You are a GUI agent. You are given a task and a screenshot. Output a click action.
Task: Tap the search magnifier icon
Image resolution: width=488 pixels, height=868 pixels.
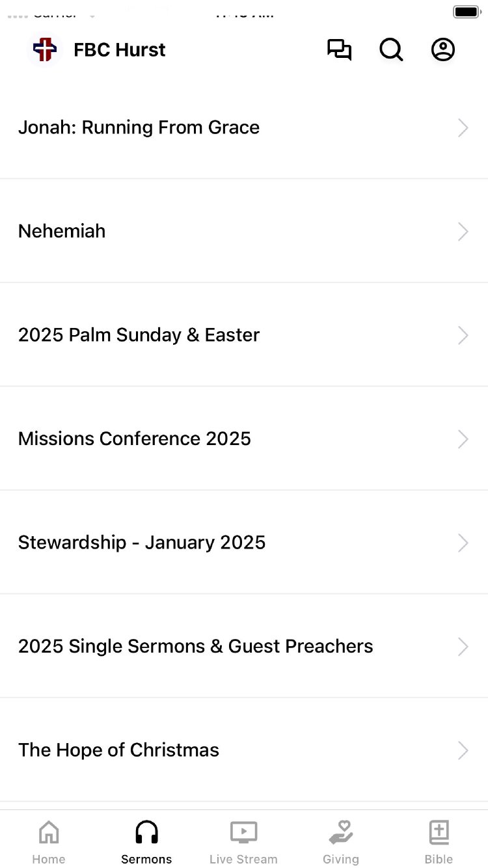pos(391,50)
